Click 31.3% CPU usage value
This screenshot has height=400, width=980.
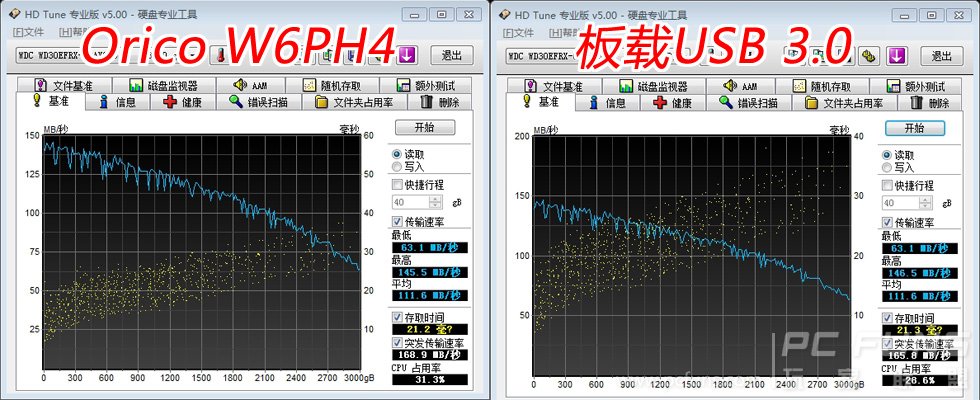(x=429, y=379)
